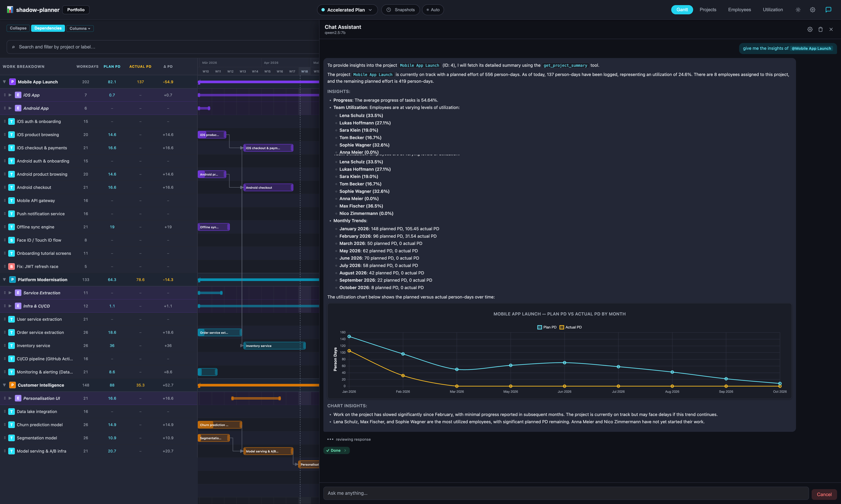Select the W18 week header in timeline
This screenshot has height=504, width=841.
304,72
